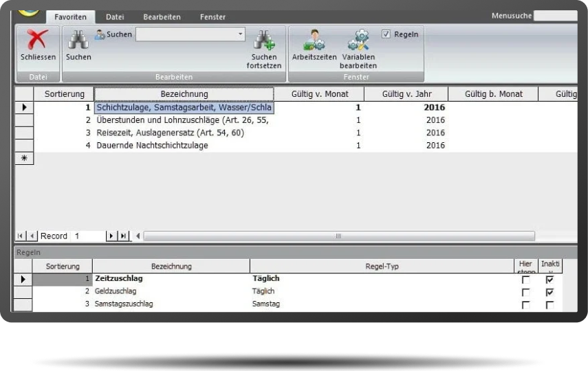The width and height of the screenshot is (588, 371).
Task: Click row selector arrow of Zeitzuschlag row
Action: pyautogui.click(x=23, y=279)
